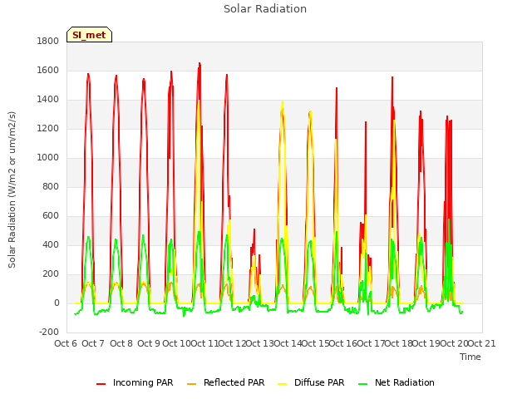Click the 1600 y-axis tick label

48,70
